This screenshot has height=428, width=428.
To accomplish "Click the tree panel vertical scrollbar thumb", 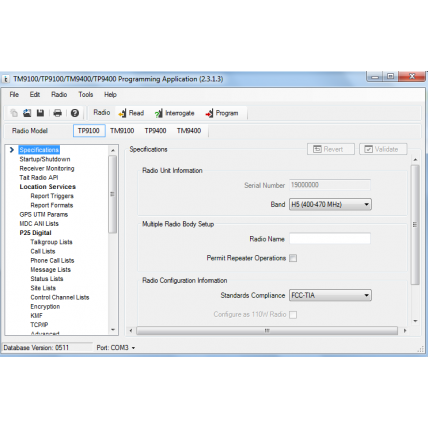I will (113, 194).
